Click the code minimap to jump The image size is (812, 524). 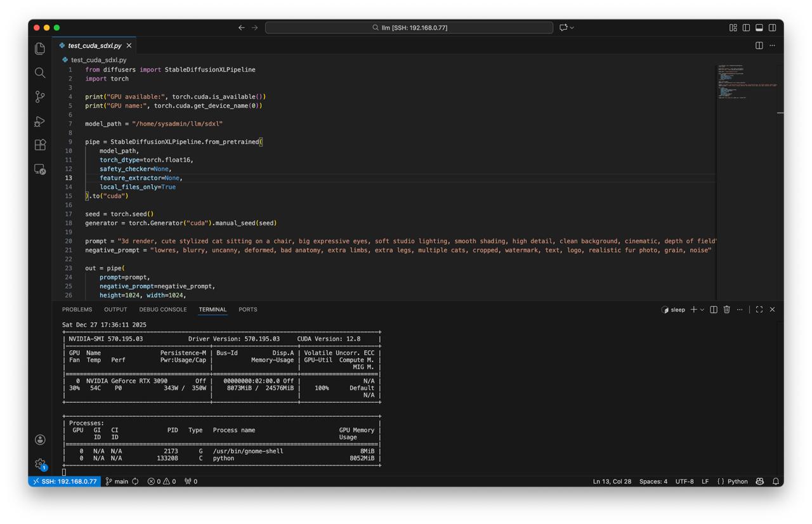pyautogui.click(x=739, y=82)
